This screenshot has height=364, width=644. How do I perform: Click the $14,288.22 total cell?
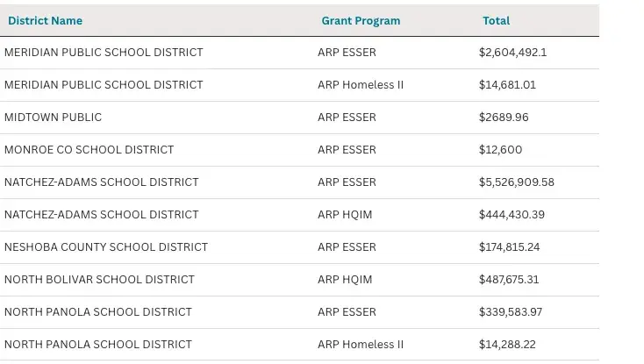[x=507, y=345]
